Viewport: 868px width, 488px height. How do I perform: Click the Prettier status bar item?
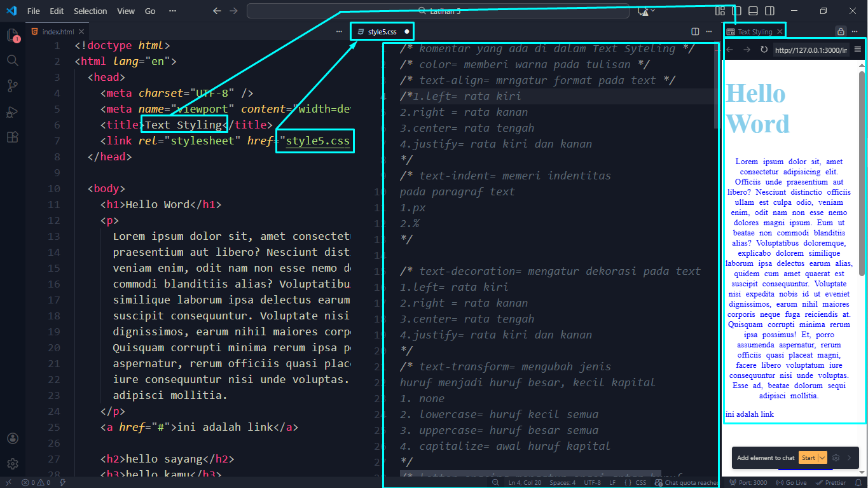[831, 483]
